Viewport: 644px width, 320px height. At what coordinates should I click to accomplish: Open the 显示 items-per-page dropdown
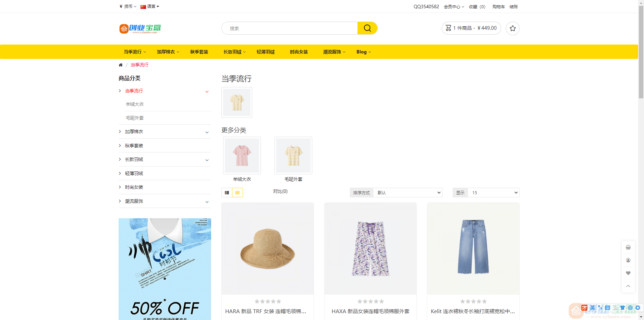point(493,193)
